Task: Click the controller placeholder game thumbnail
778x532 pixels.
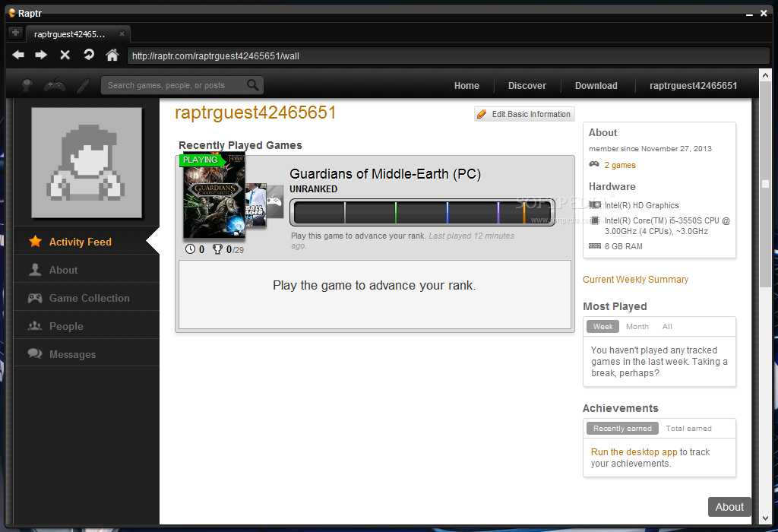Action: pyautogui.click(x=275, y=201)
